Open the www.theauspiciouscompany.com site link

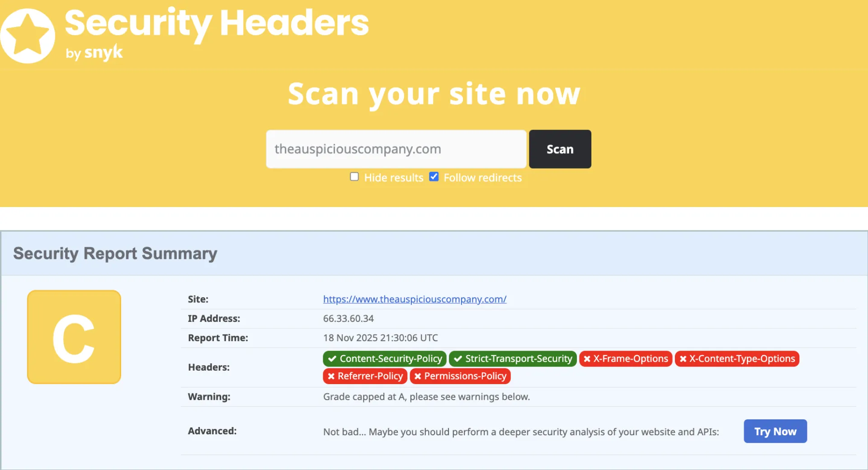point(415,299)
